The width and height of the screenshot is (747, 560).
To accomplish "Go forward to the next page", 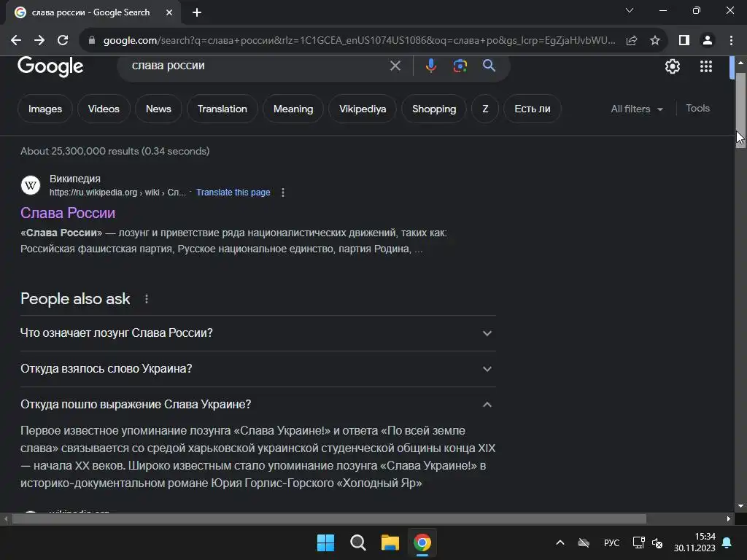I will (39, 41).
